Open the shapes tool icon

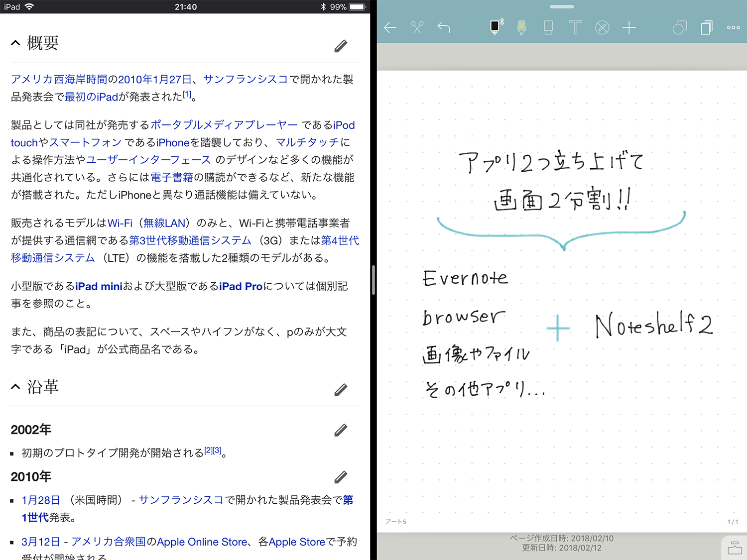pos(679,27)
